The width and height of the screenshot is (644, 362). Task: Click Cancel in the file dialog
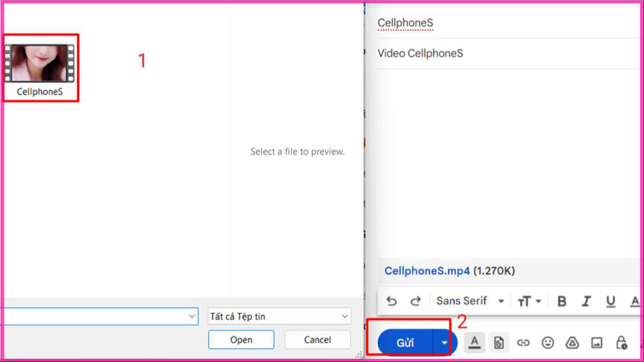[318, 339]
